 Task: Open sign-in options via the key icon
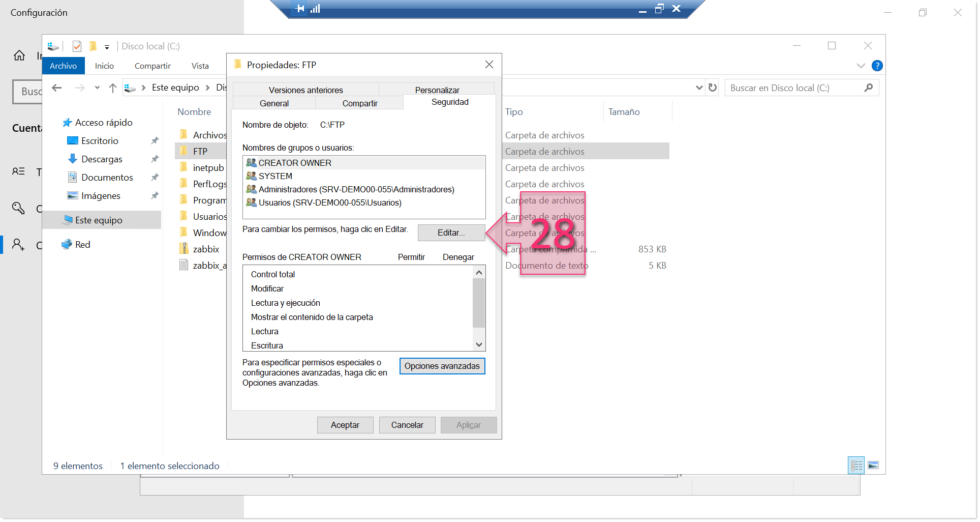click(19, 209)
